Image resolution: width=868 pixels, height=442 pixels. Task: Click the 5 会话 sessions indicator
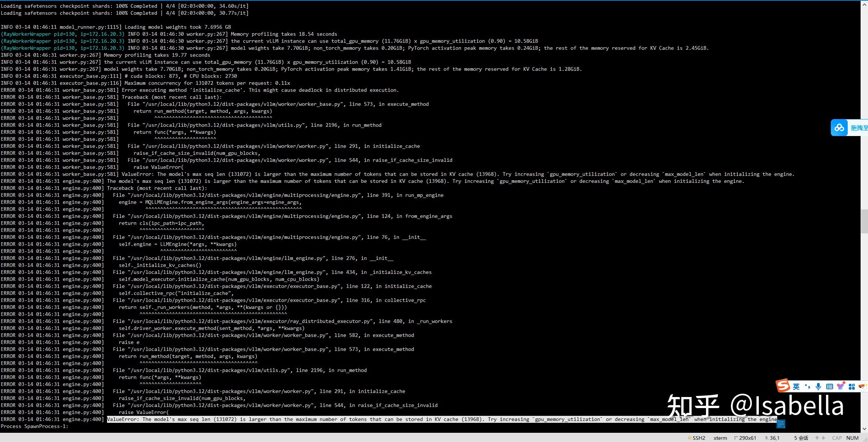(x=801, y=438)
